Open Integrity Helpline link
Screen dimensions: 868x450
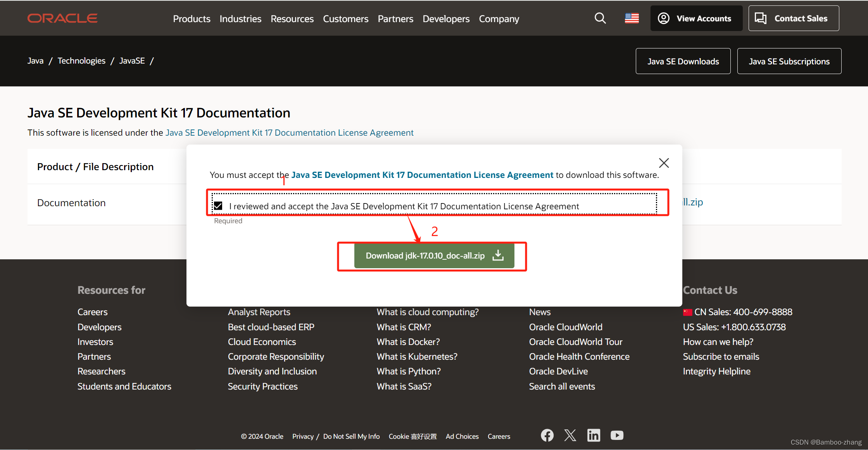click(x=716, y=371)
